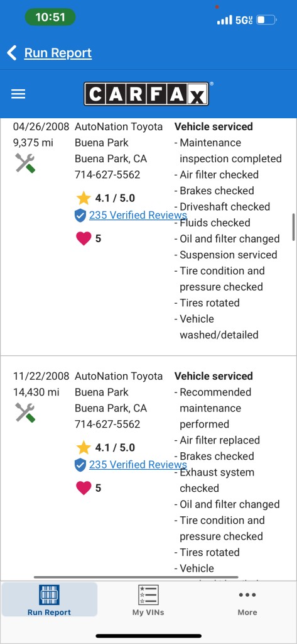This screenshot has height=644, width=297.
Task: Tap the pink heart in second record
Action: tap(84, 488)
